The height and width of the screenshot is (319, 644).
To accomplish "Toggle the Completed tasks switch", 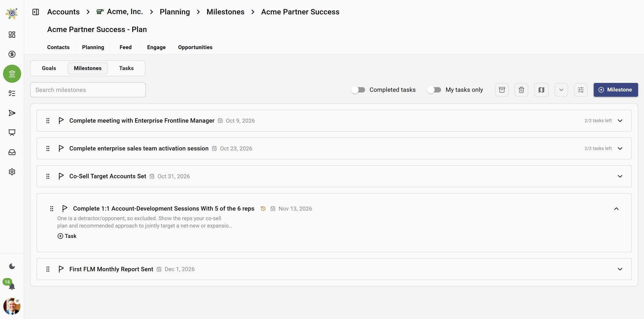I will 358,90.
